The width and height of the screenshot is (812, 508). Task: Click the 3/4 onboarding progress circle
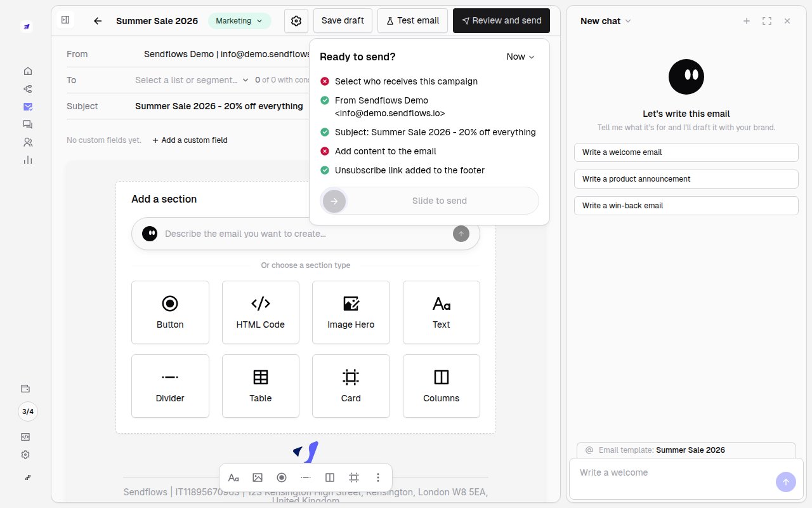[27, 411]
